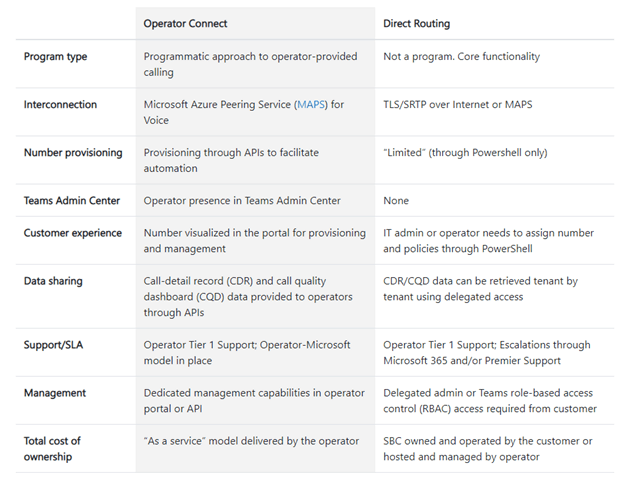Click the 'TLS/SRTP over Internet or MAPS' cell

(x=458, y=105)
